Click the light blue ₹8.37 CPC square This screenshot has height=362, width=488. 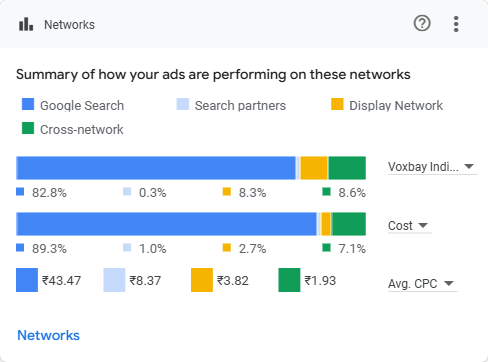tap(114, 280)
